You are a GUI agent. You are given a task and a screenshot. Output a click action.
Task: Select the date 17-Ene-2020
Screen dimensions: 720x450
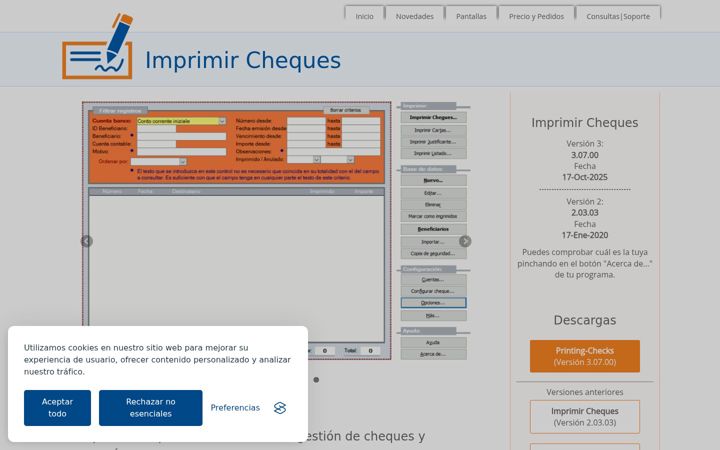click(585, 235)
